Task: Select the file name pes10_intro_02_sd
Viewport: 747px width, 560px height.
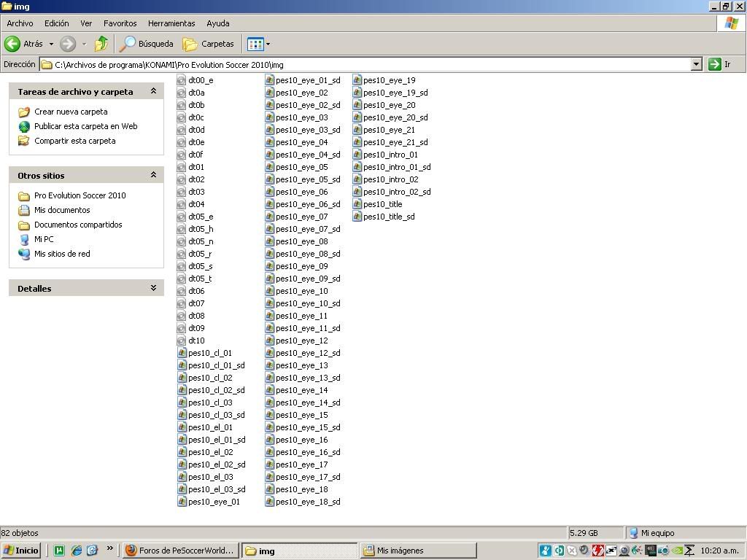Action: click(398, 192)
